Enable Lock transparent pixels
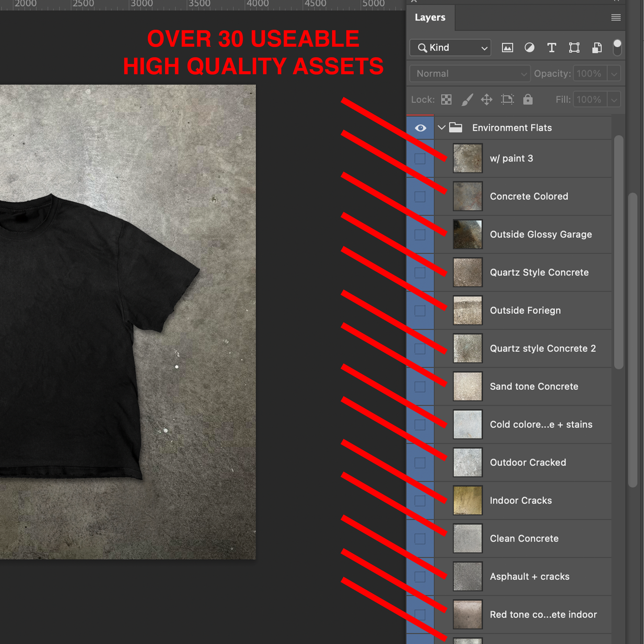This screenshot has height=644, width=644. tap(446, 99)
